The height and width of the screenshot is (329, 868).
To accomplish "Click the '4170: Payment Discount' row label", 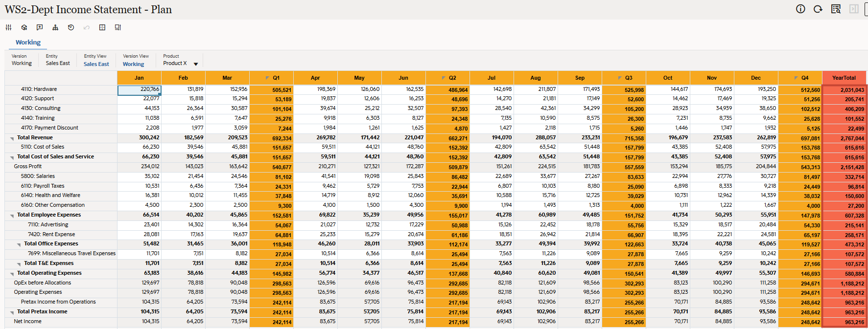I will [49, 128].
